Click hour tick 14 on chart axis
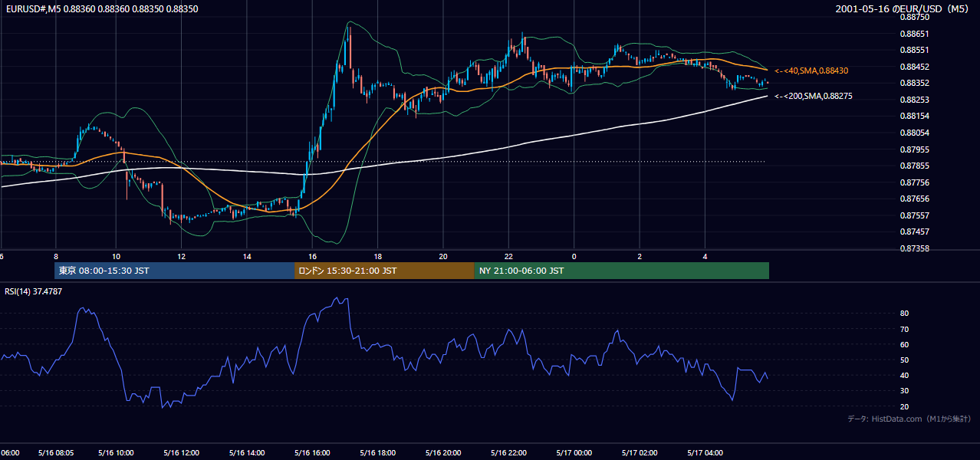 (x=247, y=257)
